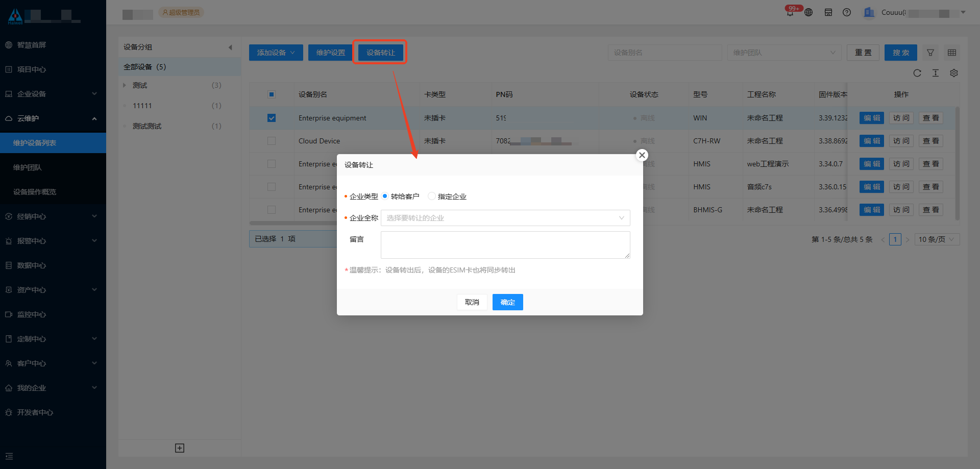Image resolution: width=980 pixels, height=469 pixels.
Task: Collapse the 云维护 sidebar menu
Action: (53, 118)
